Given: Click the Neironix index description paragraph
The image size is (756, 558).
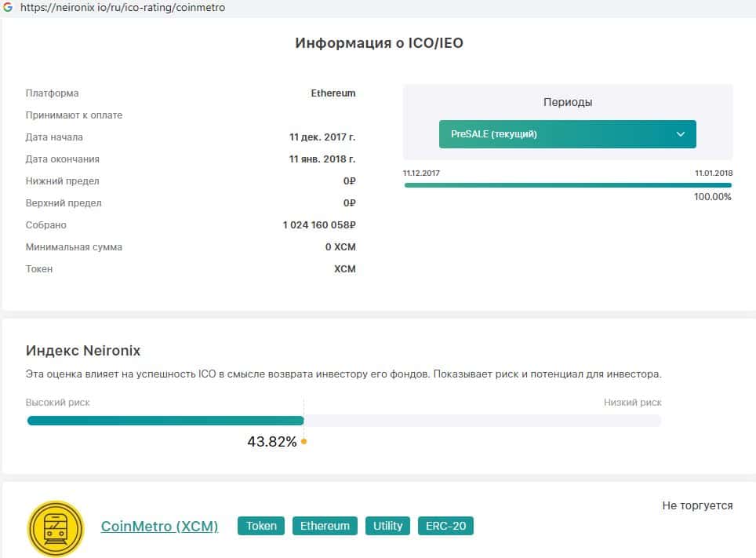Looking at the screenshot, I should tap(343, 374).
